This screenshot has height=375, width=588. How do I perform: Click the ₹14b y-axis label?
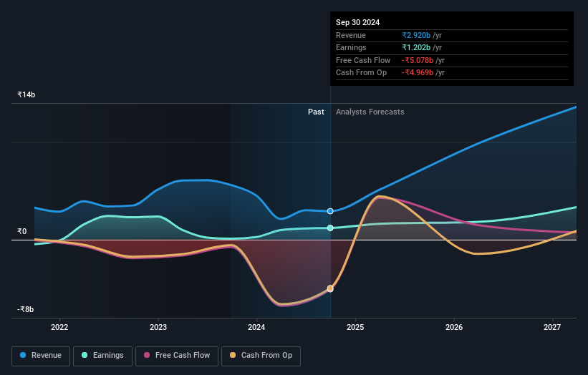(26, 94)
